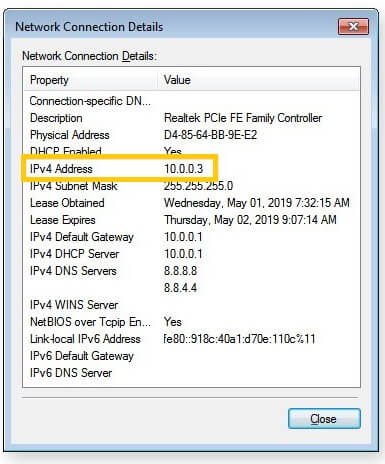Select the IPv4 DNS Servers row
This screenshot has height=464, width=385.
click(x=192, y=271)
